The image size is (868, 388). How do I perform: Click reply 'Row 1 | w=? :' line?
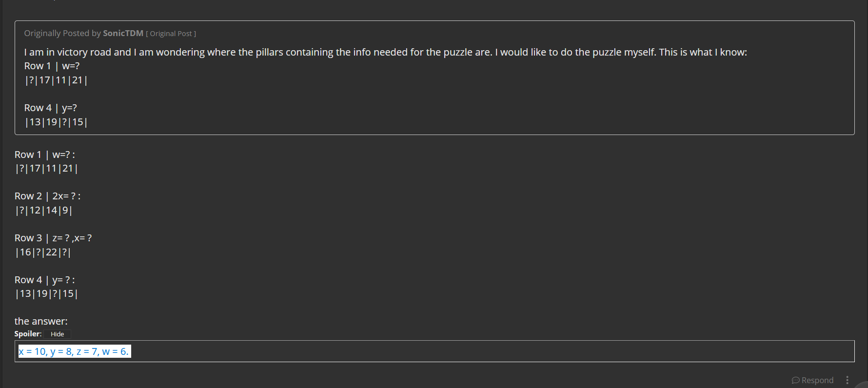tap(45, 155)
